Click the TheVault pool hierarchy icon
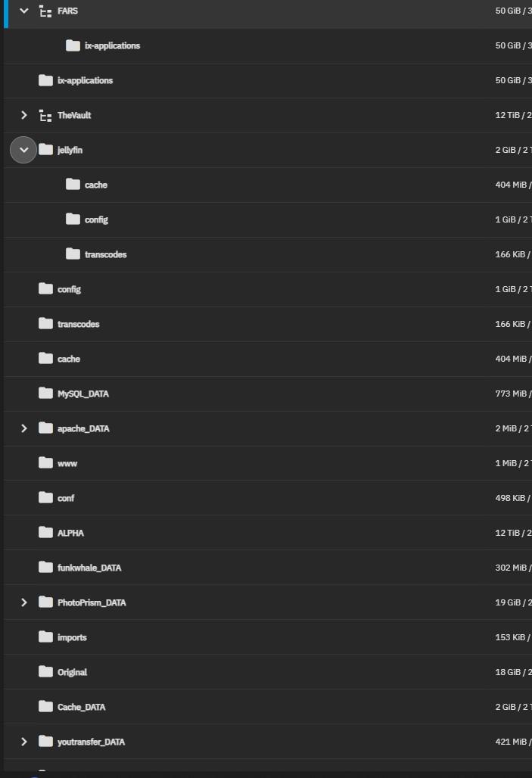532x778 pixels. tap(45, 115)
